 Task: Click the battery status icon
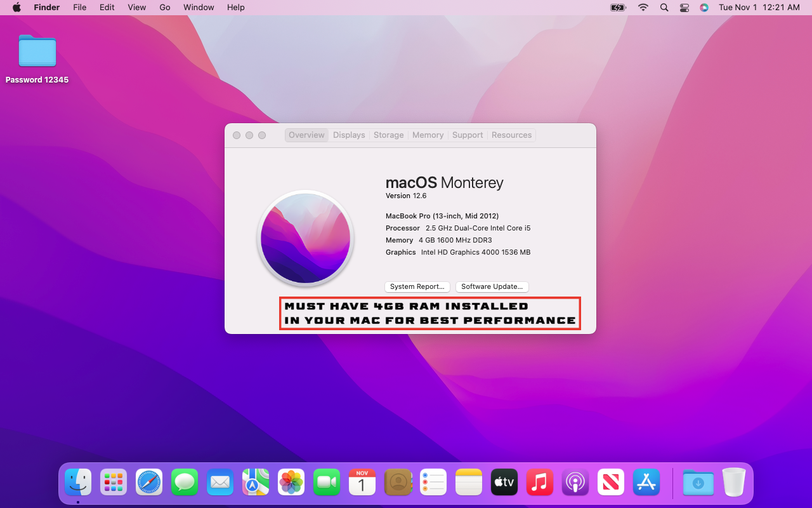click(x=618, y=8)
